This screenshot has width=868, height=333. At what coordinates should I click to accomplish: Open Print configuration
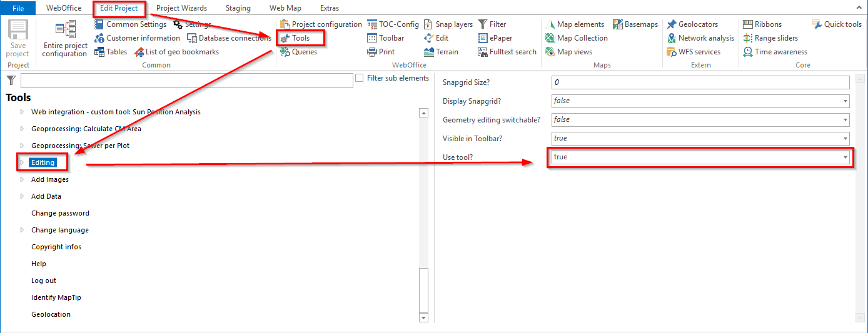[381, 52]
